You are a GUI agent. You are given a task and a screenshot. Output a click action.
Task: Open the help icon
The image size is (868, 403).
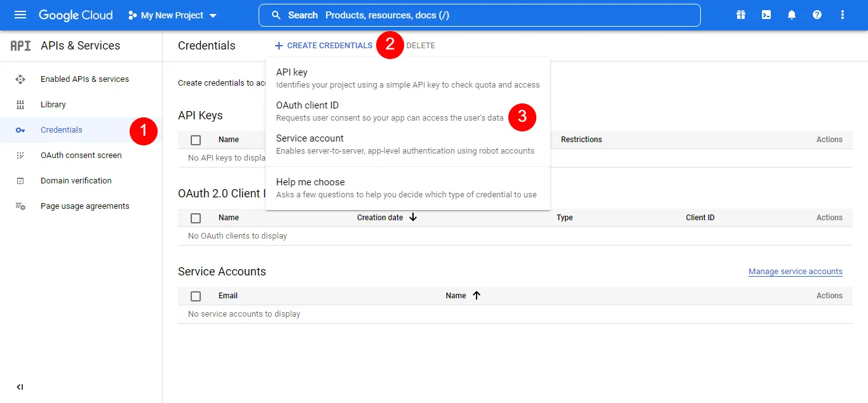817,14
